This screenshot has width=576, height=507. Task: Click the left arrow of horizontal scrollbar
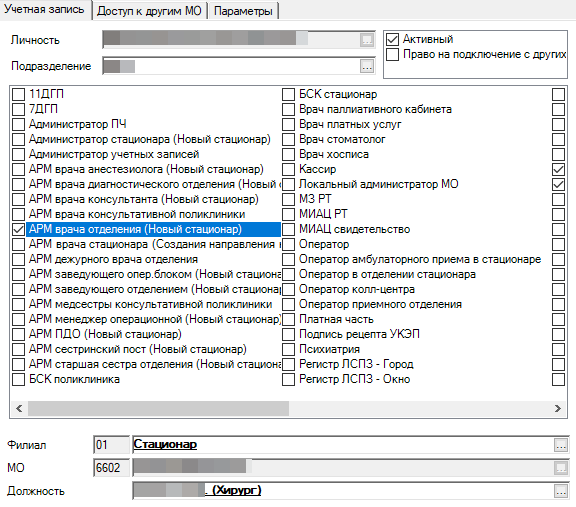(19, 409)
